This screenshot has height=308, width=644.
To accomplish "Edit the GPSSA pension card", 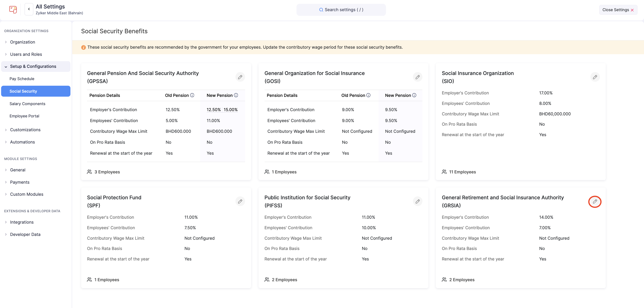I will [240, 77].
